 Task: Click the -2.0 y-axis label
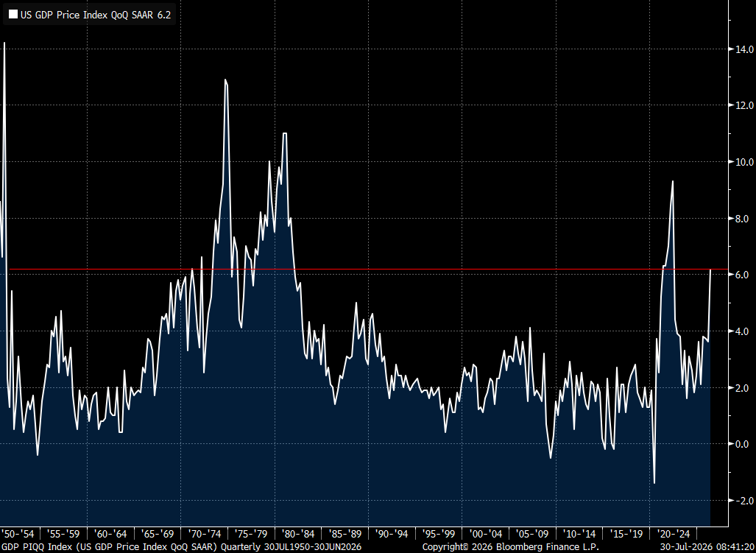[744, 501]
